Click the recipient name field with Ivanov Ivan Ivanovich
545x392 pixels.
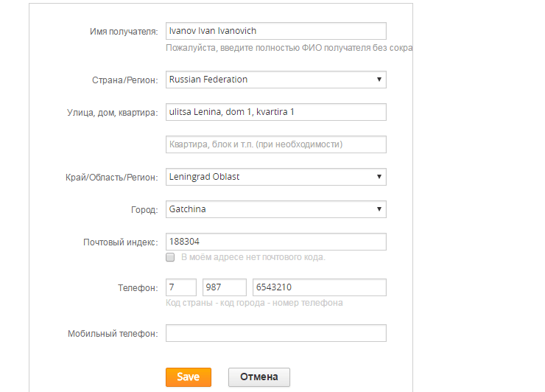(276, 31)
